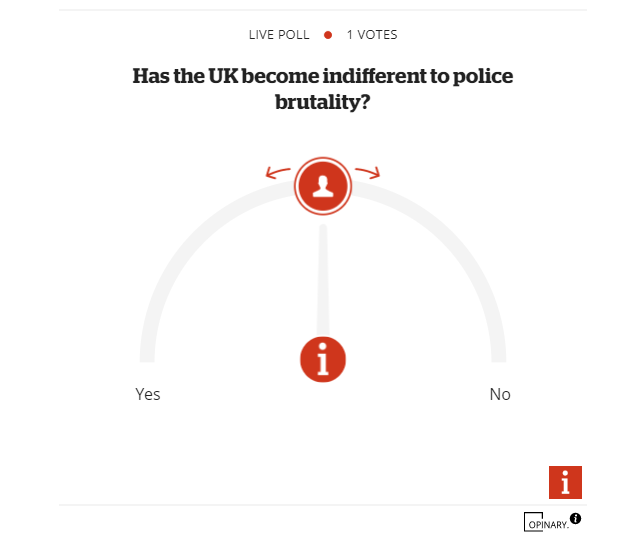The height and width of the screenshot is (543, 625).
Task: Choose the Yes answer label
Action: (148, 394)
